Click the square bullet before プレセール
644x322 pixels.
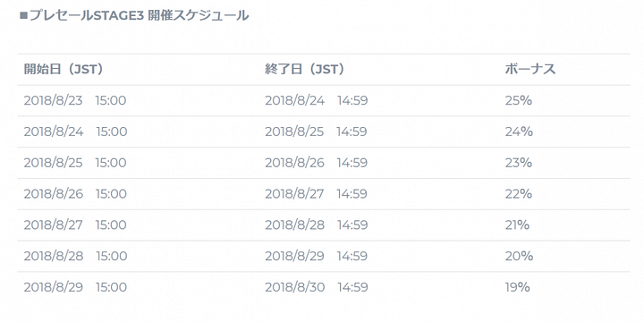23,16
